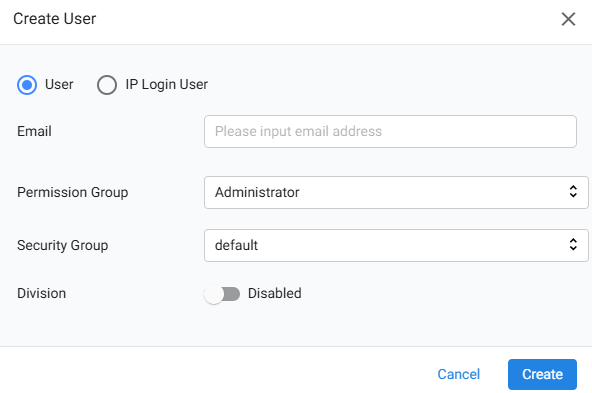Click the 'Administrator' value in Permission Group
This screenshot has width=592, height=393.
pos(257,192)
